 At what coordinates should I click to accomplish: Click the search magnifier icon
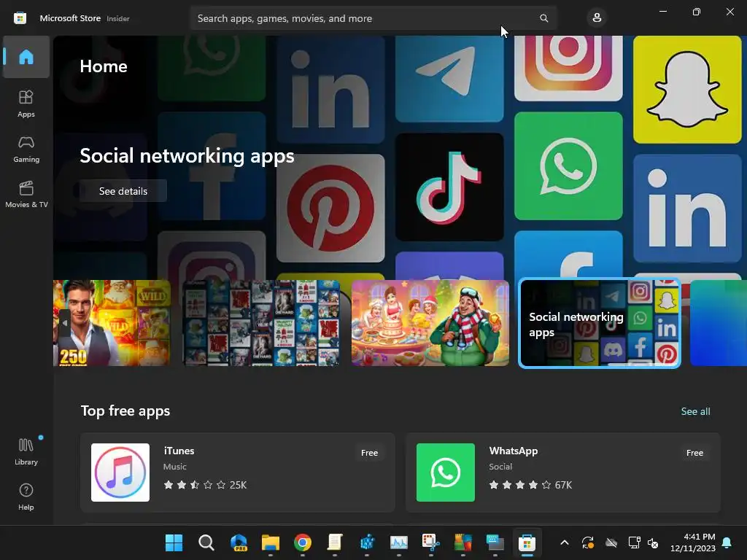(x=543, y=18)
